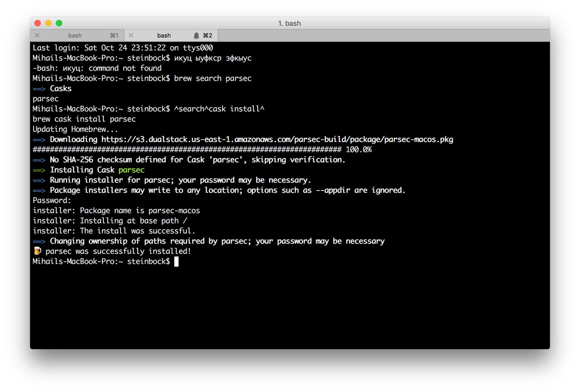Click '^search^cask install^' command text

pyautogui.click(x=219, y=109)
